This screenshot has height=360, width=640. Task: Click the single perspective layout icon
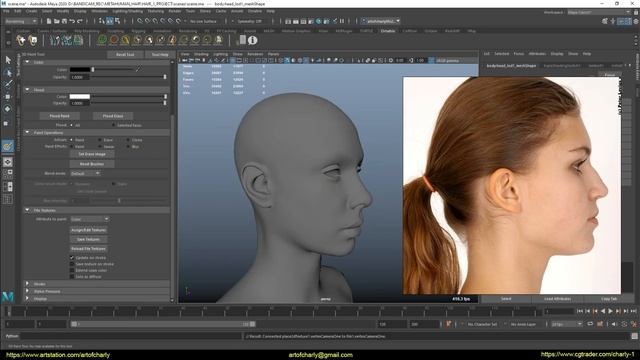[8, 162]
